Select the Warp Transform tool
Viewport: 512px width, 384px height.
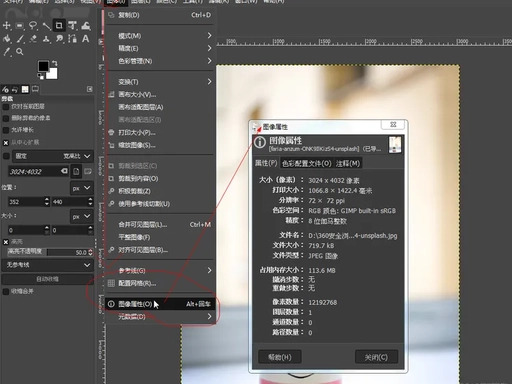(x=86, y=26)
